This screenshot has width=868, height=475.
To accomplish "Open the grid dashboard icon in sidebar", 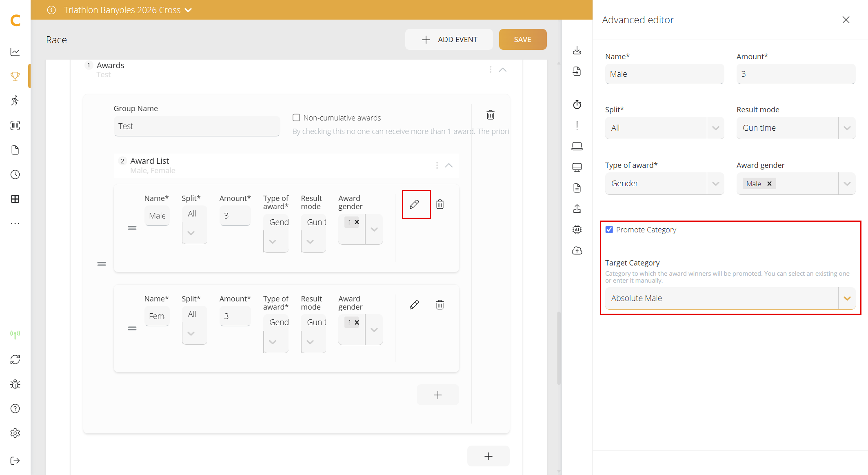I will click(x=15, y=199).
